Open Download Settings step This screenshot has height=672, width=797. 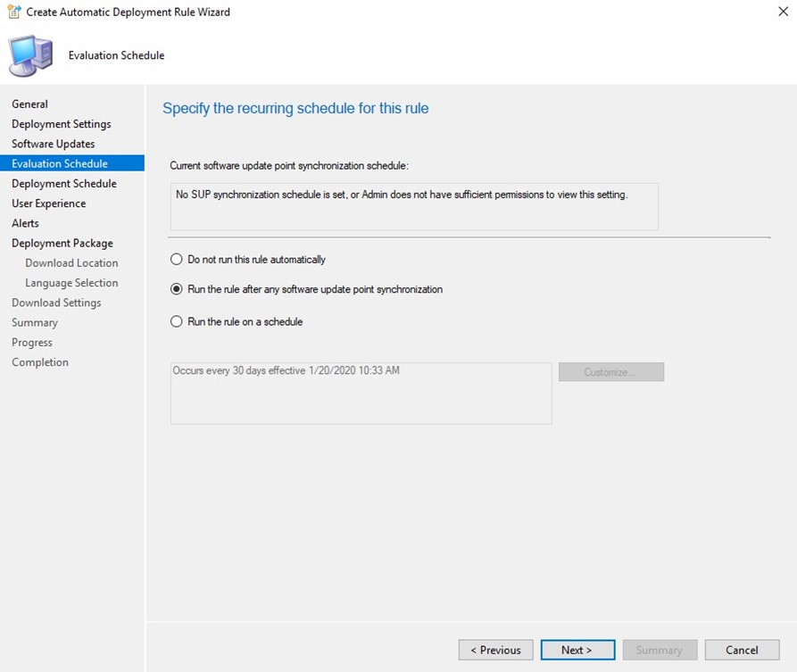pyautogui.click(x=56, y=303)
